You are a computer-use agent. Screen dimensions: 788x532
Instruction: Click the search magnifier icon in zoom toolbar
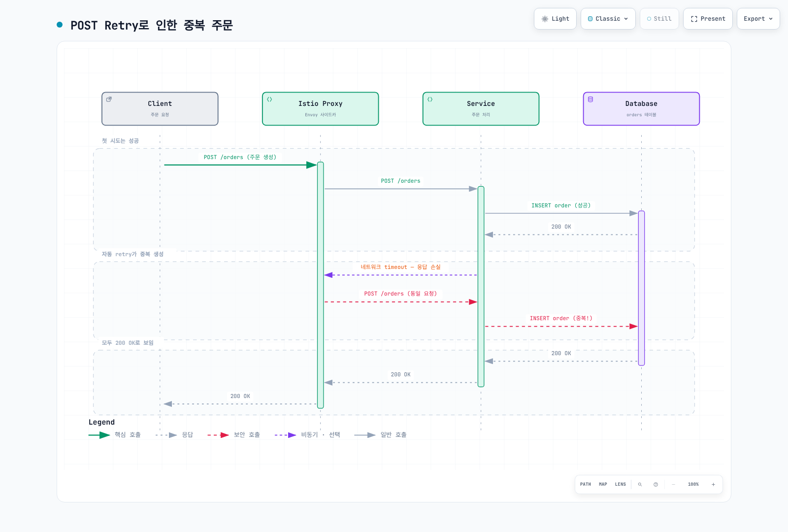point(640,484)
